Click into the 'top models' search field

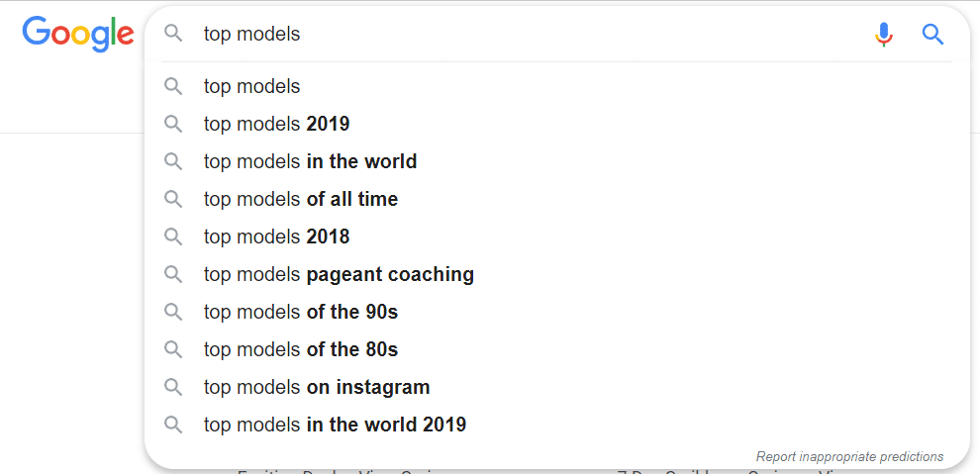pos(532,34)
